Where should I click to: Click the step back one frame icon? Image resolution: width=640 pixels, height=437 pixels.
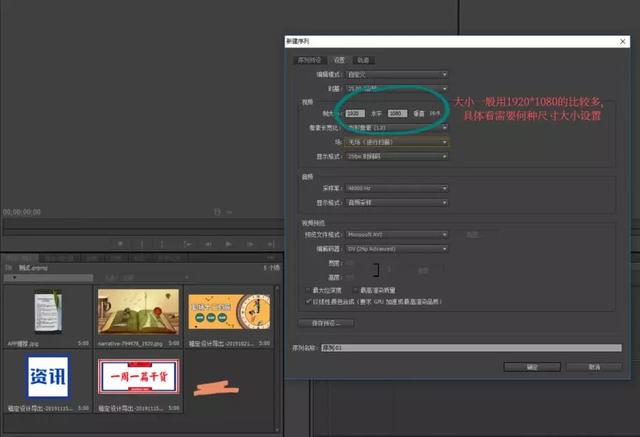click(208, 244)
